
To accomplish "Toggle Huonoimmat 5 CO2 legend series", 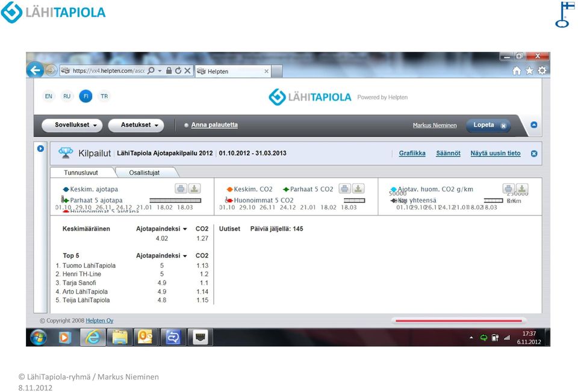I will 259,201.
